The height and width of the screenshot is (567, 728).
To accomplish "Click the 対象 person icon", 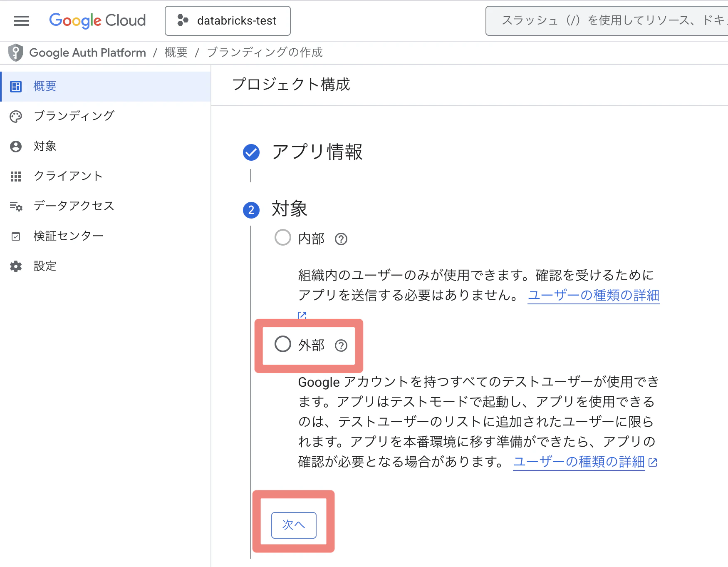I will (x=16, y=147).
